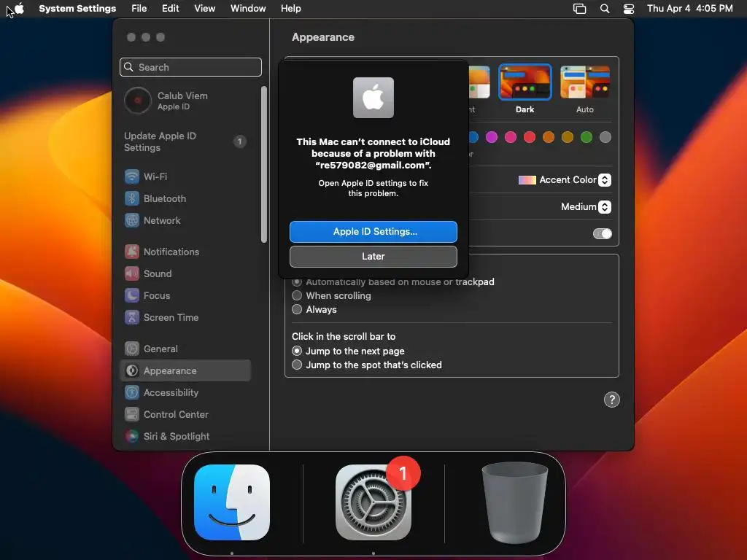Click the Notifications bell icon
Image resolution: width=747 pixels, height=560 pixels.
click(x=132, y=252)
